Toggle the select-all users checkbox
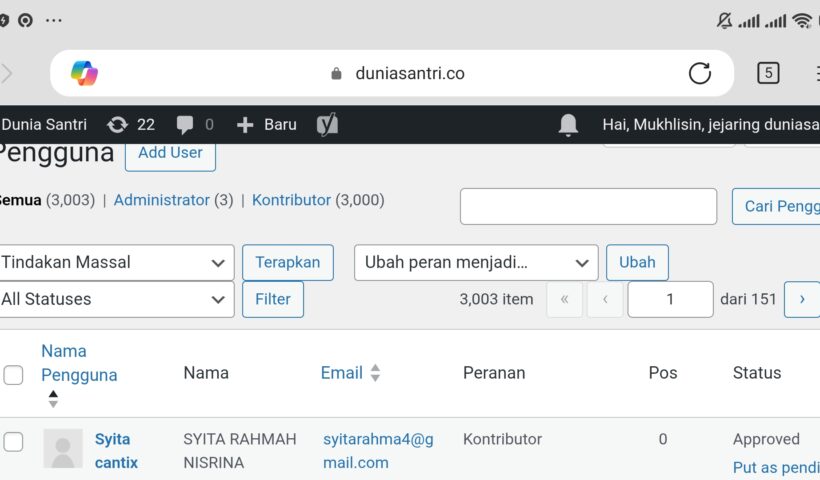The height and width of the screenshot is (480, 820). click(13, 375)
